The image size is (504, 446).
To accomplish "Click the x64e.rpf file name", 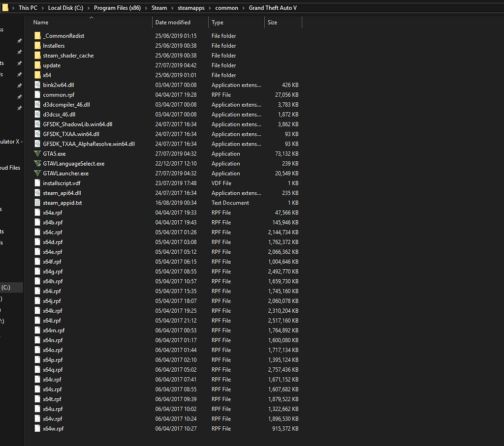I will [53, 252].
